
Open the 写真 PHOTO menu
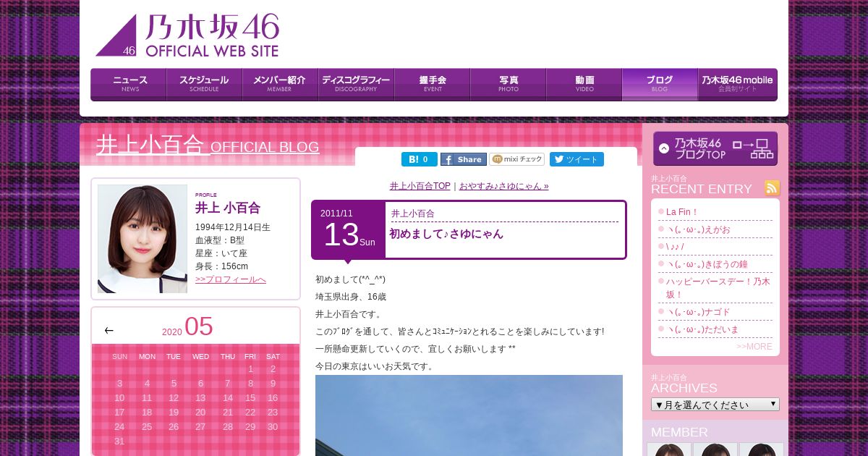point(508,84)
